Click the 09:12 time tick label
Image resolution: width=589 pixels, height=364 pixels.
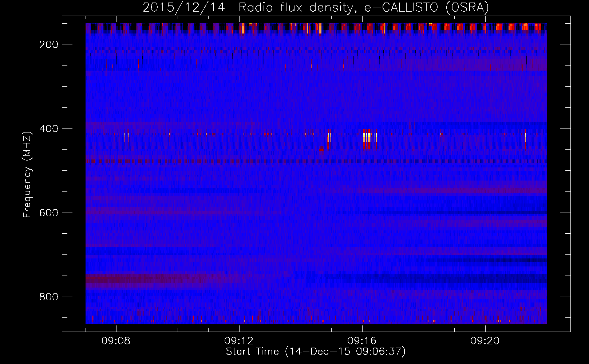pos(239,341)
